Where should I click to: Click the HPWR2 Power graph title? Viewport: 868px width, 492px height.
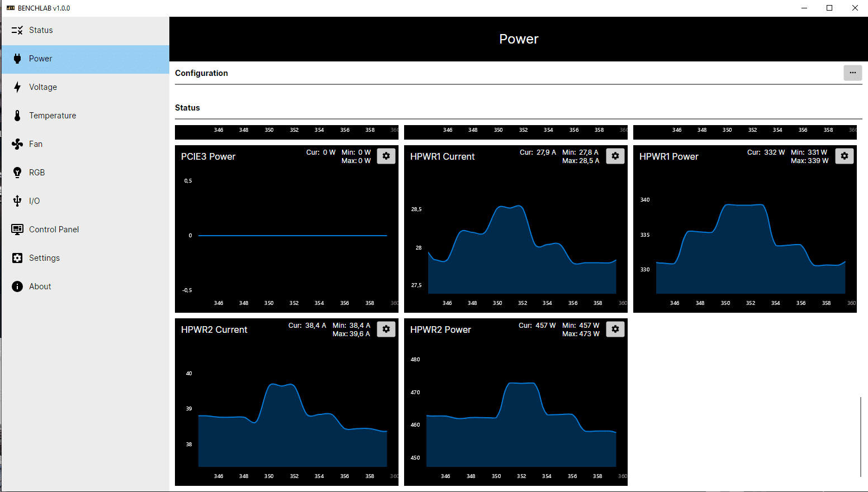(x=440, y=330)
